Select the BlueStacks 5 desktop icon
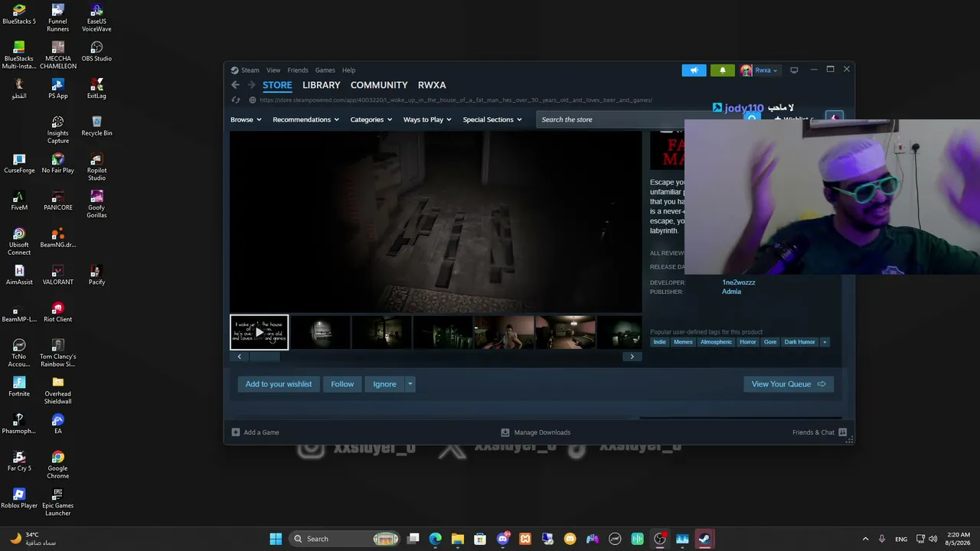 (19, 15)
